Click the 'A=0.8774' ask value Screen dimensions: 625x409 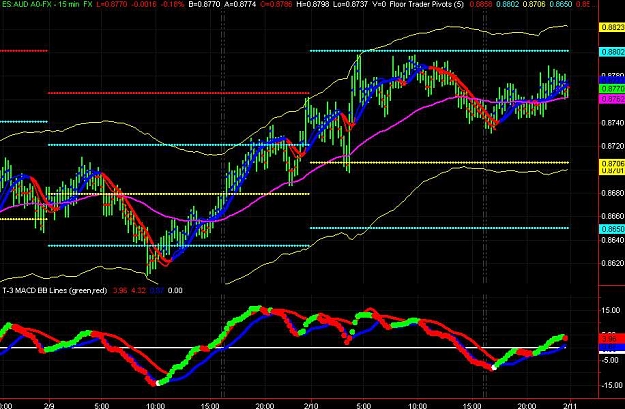pos(239,4)
